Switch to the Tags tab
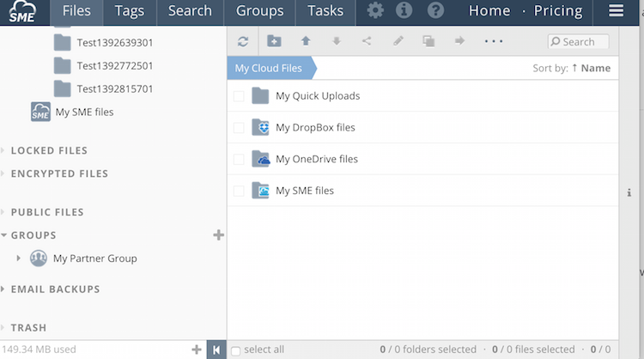The image size is (644, 359). [130, 11]
